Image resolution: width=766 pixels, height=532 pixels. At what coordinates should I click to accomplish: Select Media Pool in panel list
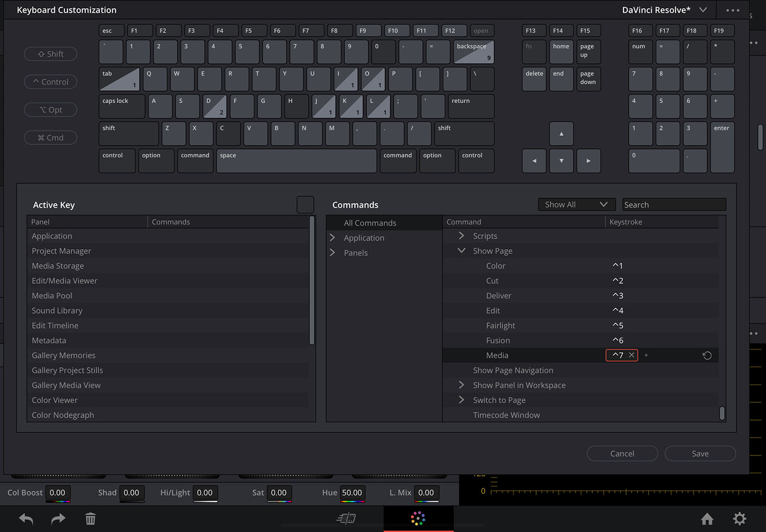[52, 296]
